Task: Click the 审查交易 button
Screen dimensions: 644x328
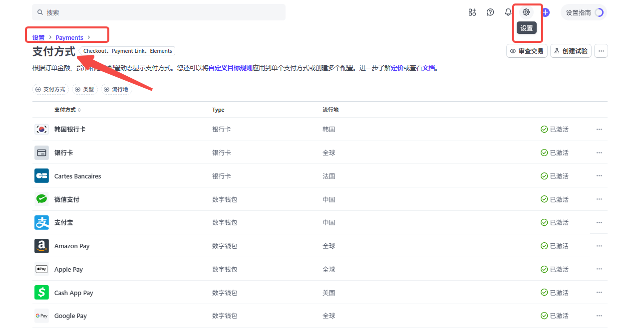Action: (x=527, y=51)
